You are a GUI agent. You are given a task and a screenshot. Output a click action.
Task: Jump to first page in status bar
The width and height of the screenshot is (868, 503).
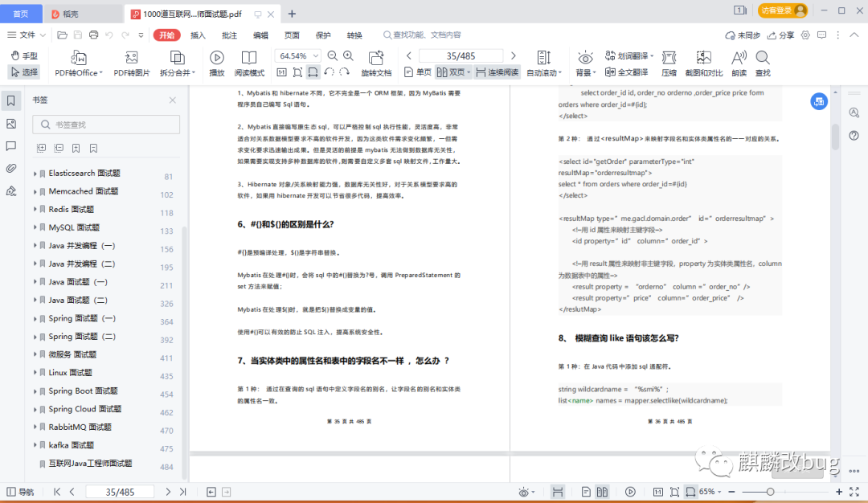point(57,492)
